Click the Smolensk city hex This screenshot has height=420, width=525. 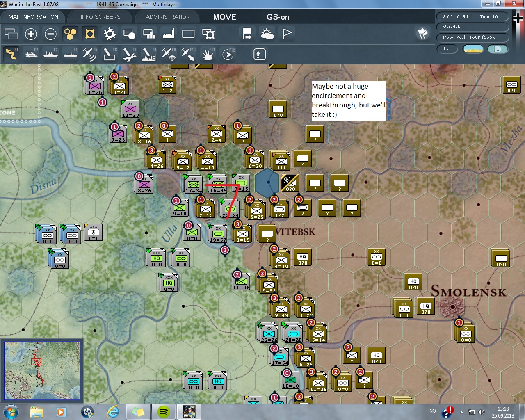452,307
